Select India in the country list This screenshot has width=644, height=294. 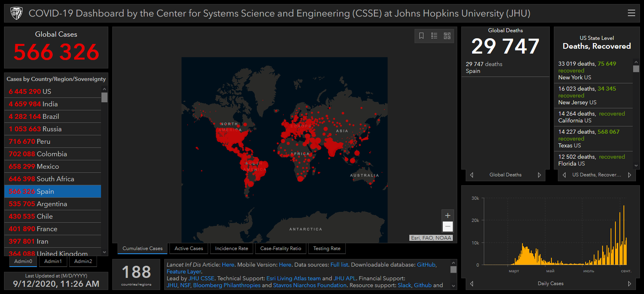pyautogui.click(x=53, y=104)
